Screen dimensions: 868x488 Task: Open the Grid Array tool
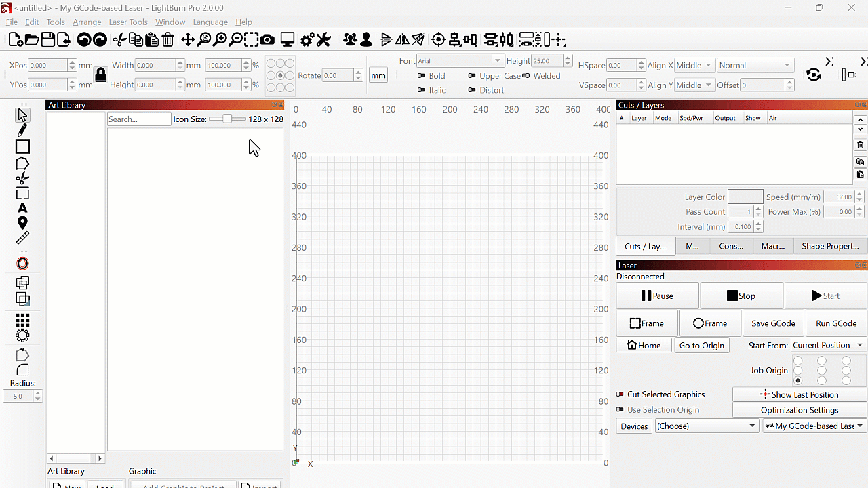point(22,320)
